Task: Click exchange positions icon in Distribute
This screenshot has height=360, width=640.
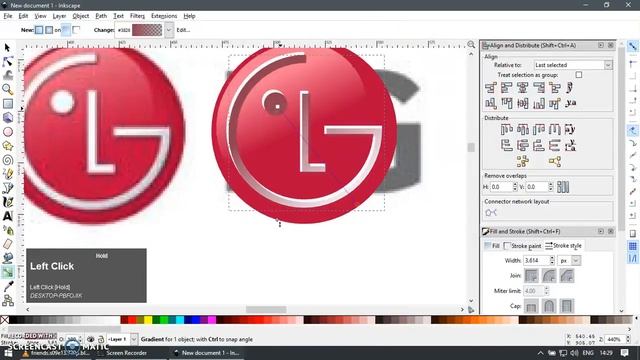Action: click(x=522, y=162)
